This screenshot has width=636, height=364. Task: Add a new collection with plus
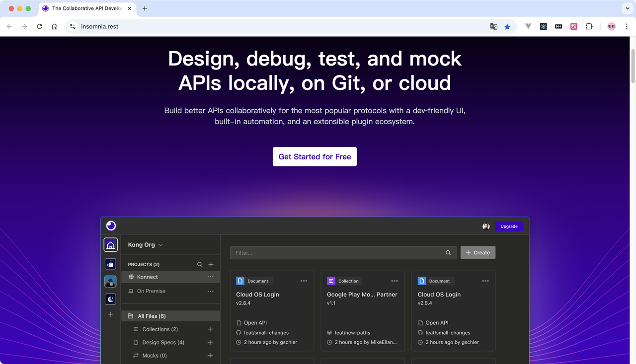210,329
